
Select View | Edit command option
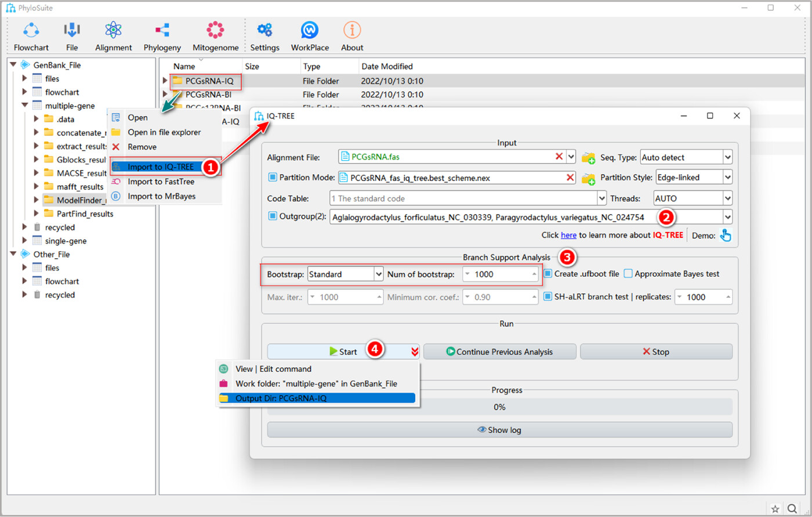[x=317, y=368]
